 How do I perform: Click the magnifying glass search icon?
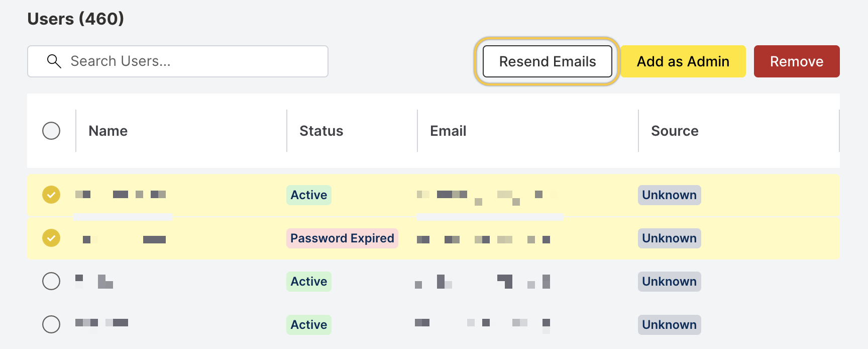coord(54,61)
